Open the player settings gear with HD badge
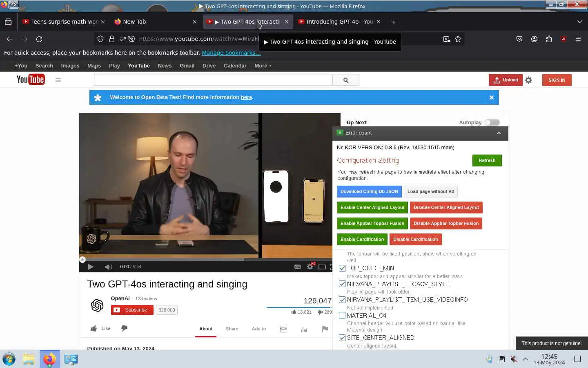Image resolution: width=588 pixels, height=368 pixels. (310, 267)
